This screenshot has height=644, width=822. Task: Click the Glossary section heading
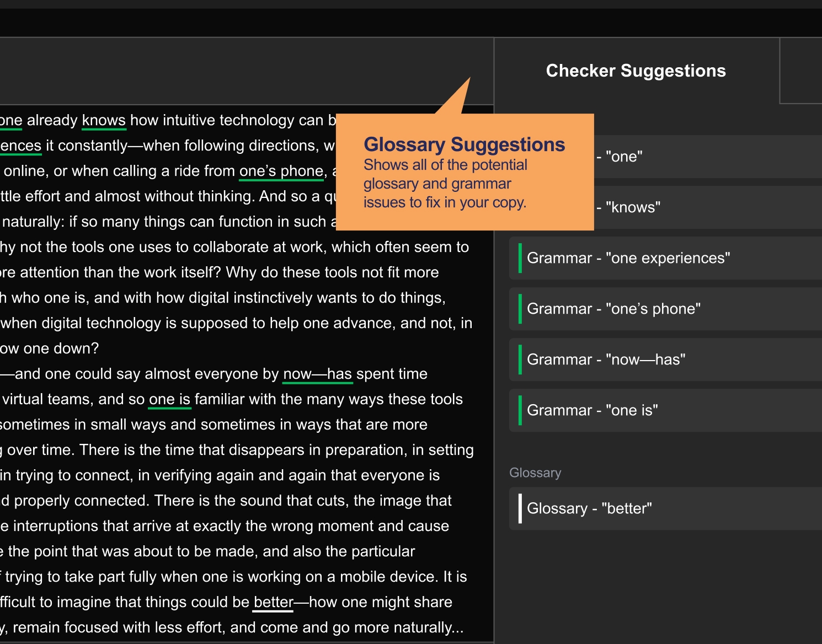pyautogui.click(x=535, y=473)
